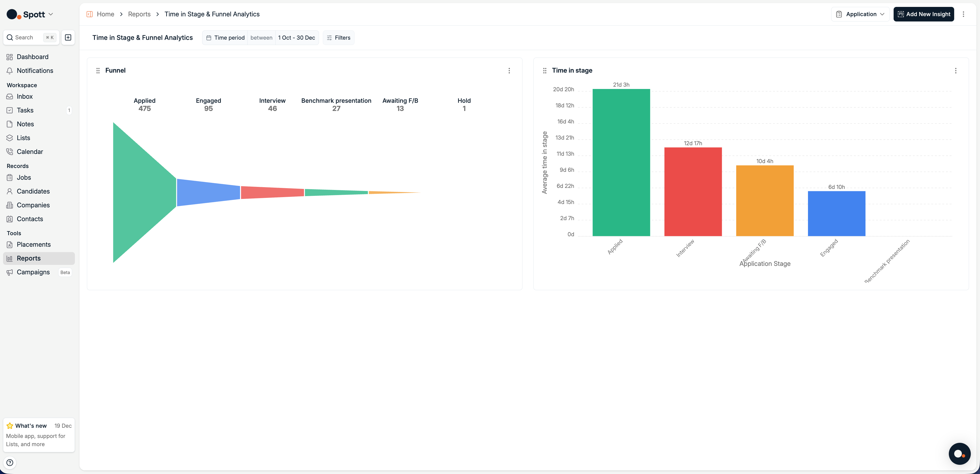Collapse sidebar using the Home panel icon

90,14
